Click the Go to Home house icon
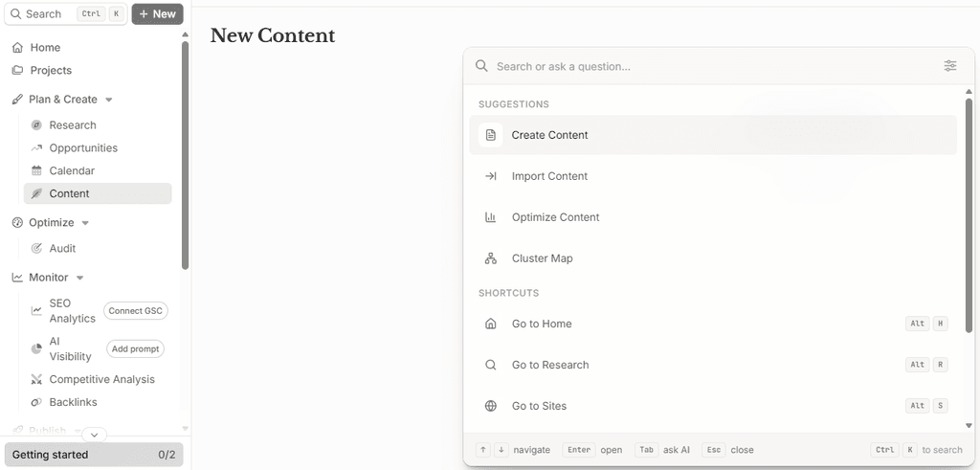The height and width of the screenshot is (470, 980). pyautogui.click(x=491, y=324)
